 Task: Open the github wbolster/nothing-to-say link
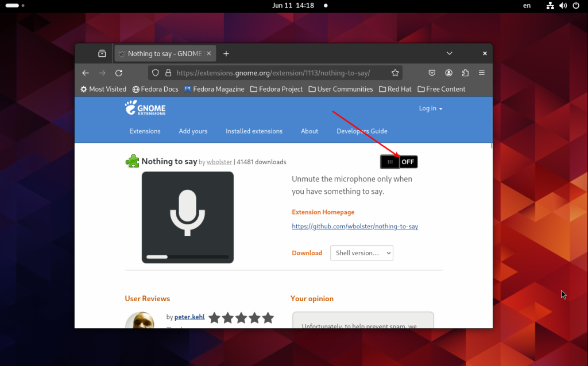tap(355, 226)
